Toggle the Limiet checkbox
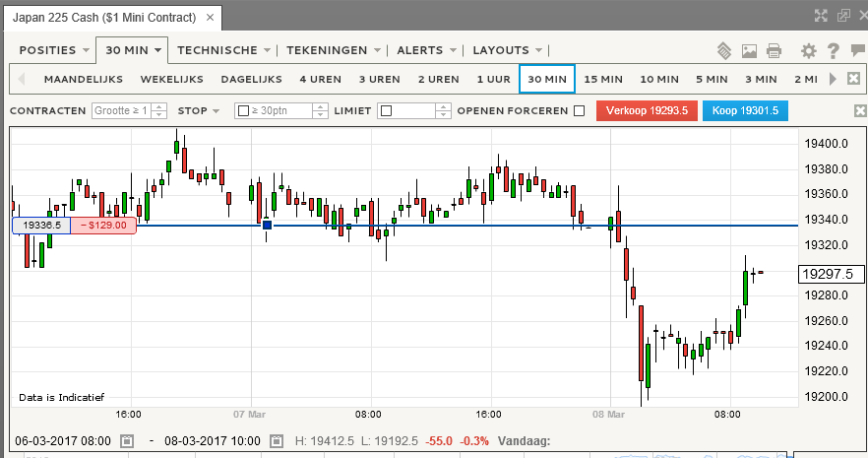The height and width of the screenshot is (458, 868). coord(387,110)
